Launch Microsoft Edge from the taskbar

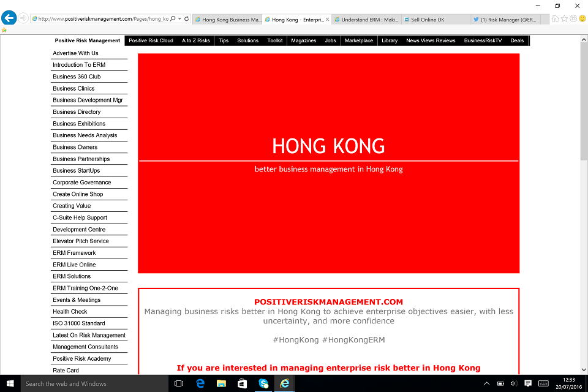(200, 383)
